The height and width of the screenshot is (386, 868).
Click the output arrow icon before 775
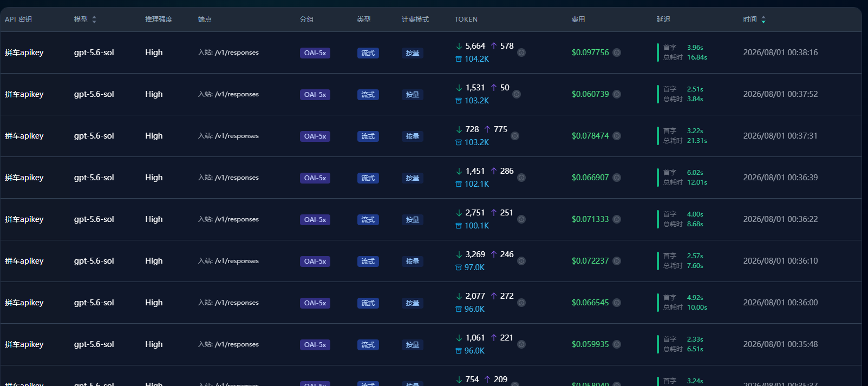(487, 129)
